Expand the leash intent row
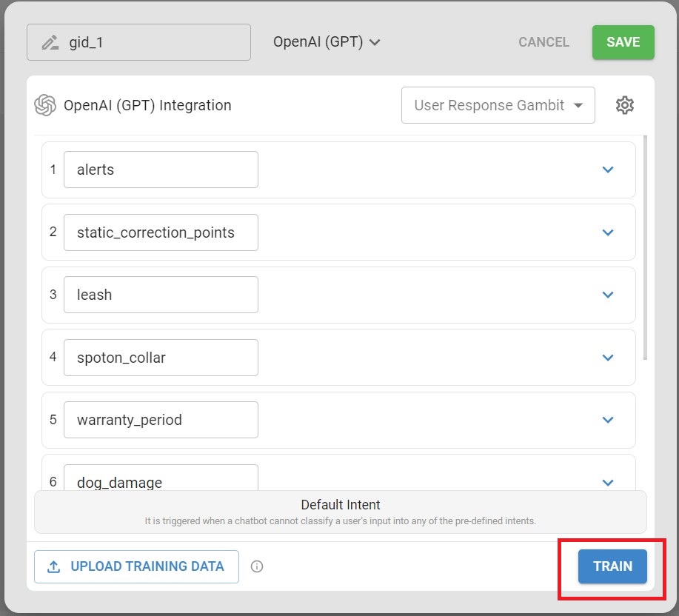The height and width of the screenshot is (616, 679). (x=608, y=295)
